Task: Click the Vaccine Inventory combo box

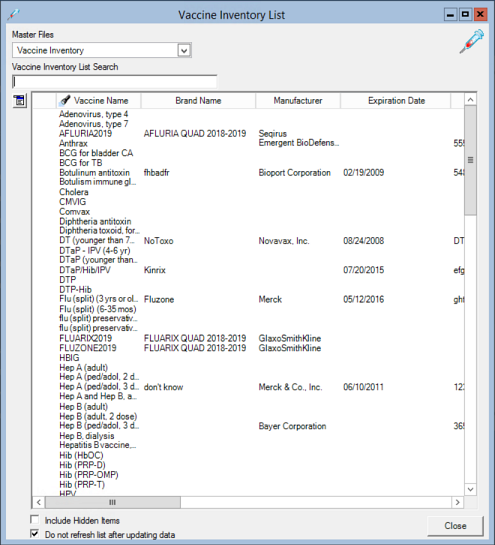Action: click(x=102, y=50)
